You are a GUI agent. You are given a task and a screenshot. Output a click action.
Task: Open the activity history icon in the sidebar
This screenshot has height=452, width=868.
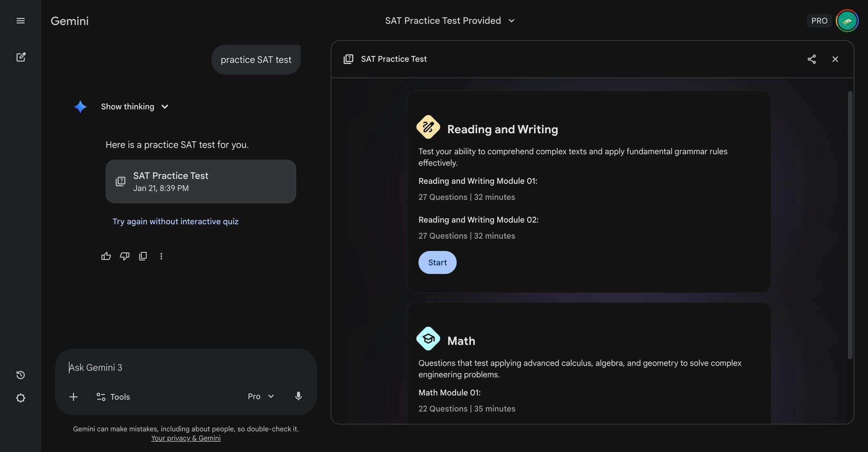tap(20, 375)
